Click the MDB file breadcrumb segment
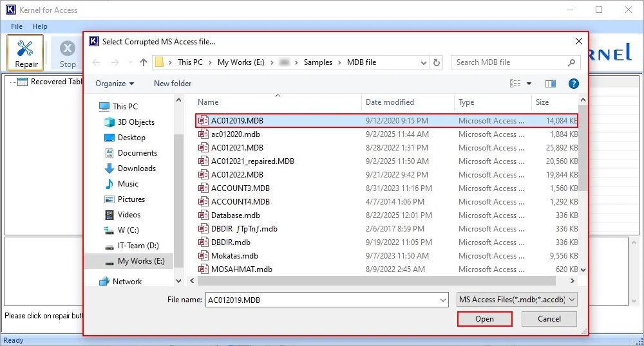This screenshot has height=346, width=644. (x=361, y=62)
